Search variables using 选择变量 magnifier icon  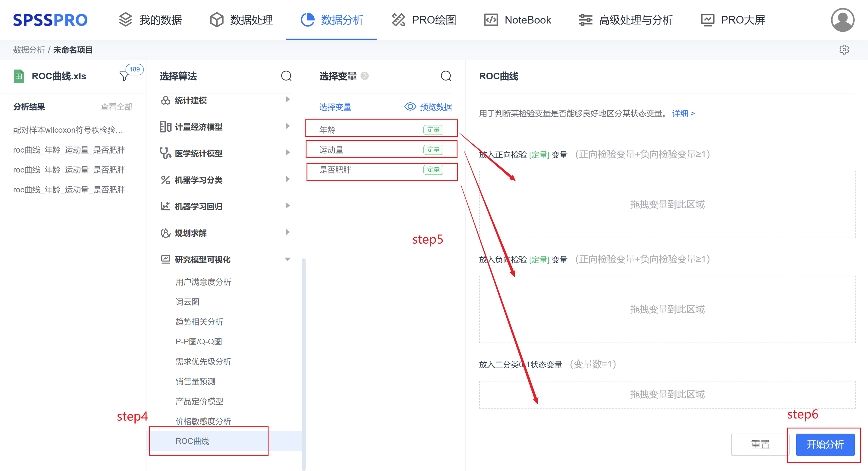(446, 76)
